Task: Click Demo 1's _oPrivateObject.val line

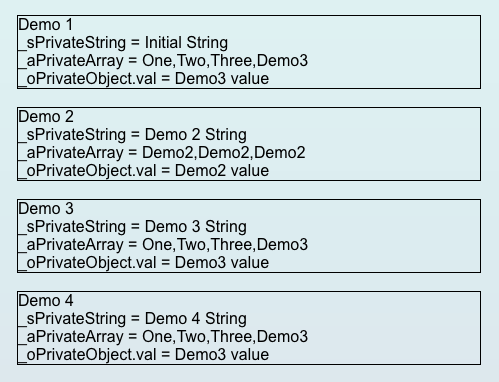Action: tap(144, 79)
